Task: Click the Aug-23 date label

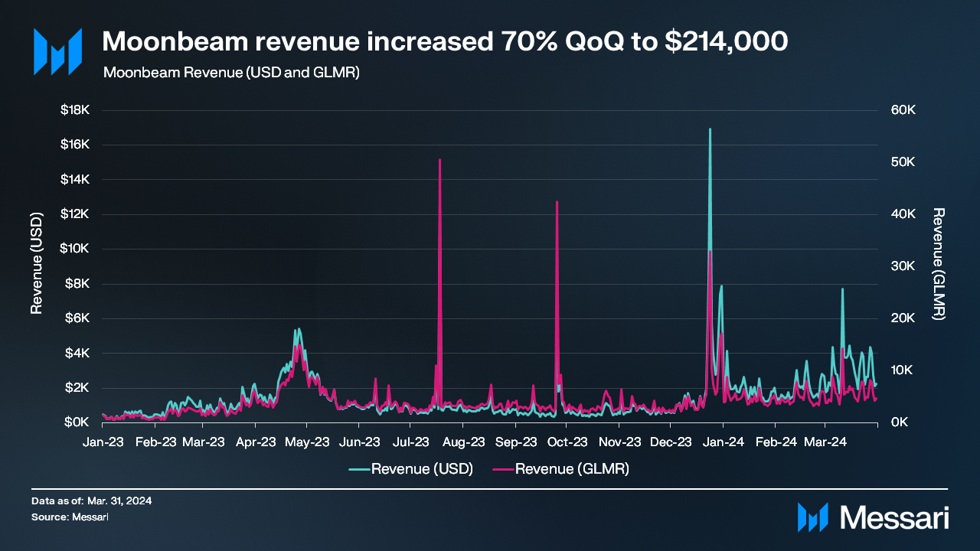Action: coord(463,442)
